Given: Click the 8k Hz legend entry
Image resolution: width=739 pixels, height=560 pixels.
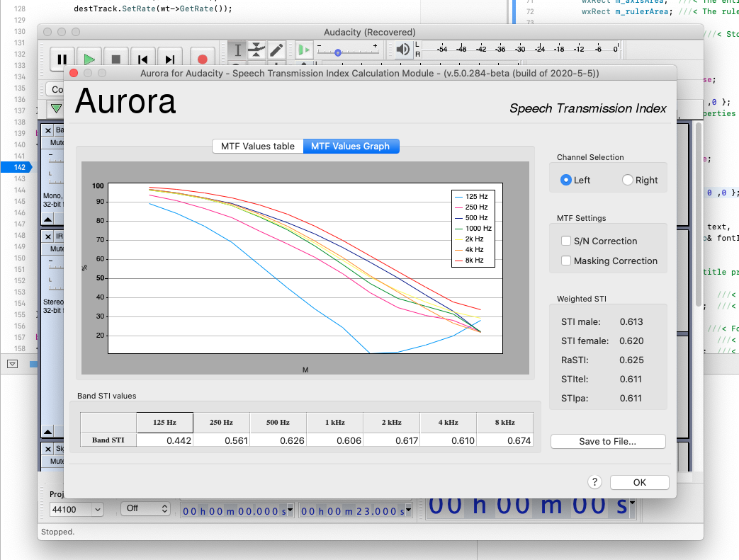Looking at the screenshot, I should click(470, 260).
